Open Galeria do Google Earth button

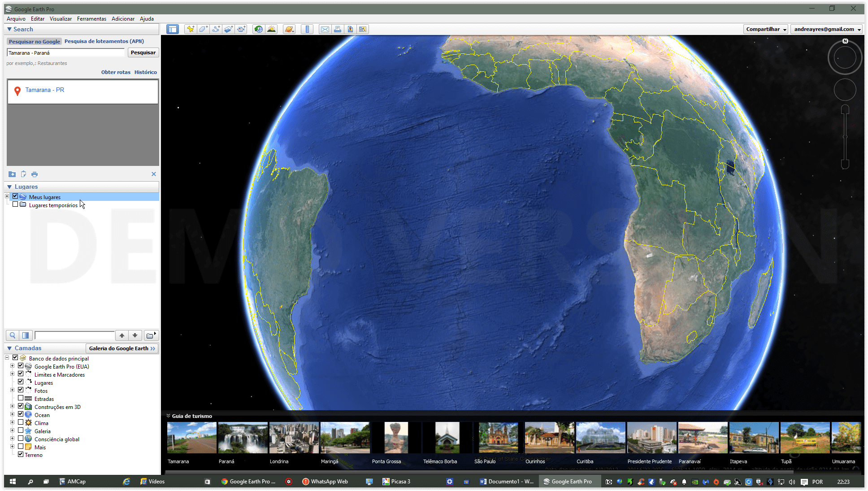point(122,348)
